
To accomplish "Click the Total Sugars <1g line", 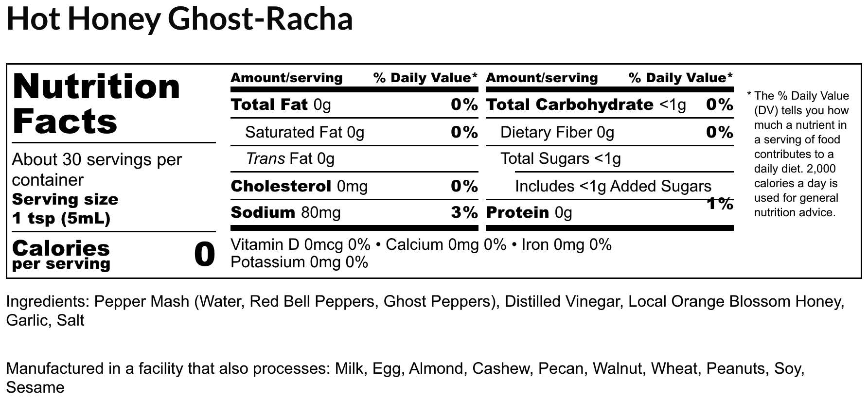I will (x=560, y=159).
